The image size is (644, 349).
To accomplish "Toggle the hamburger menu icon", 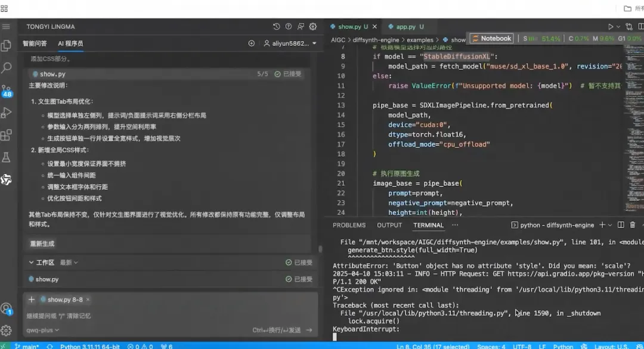I will (x=6, y=27).
